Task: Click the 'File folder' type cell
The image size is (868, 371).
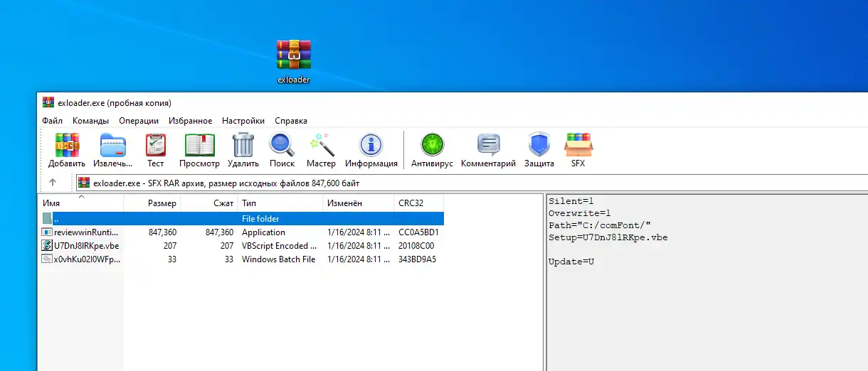Action: (260, 219)
